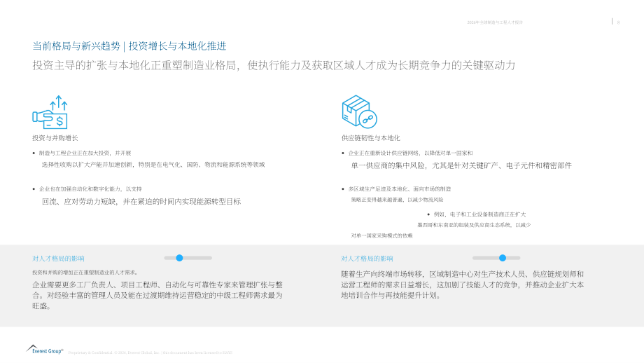Click the Proprietary & Confidential footer notice
The width and height of the screenshot is (644, 363).
[150, 352]
